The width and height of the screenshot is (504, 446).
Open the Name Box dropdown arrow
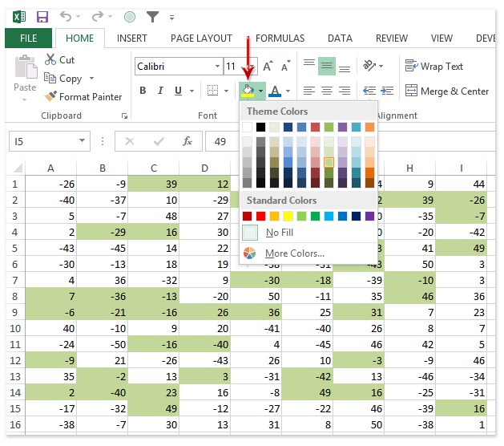pyautogui.click(x=83, y=142)
